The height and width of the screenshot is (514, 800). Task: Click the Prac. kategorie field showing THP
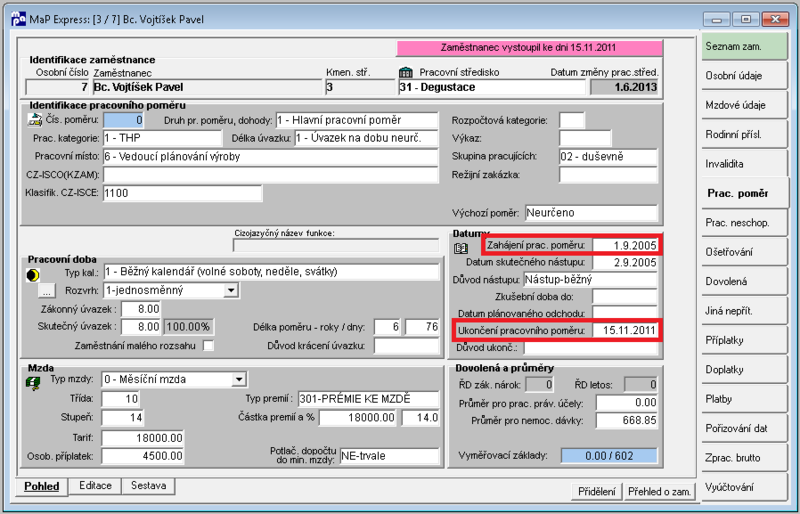tap(162, 138)
